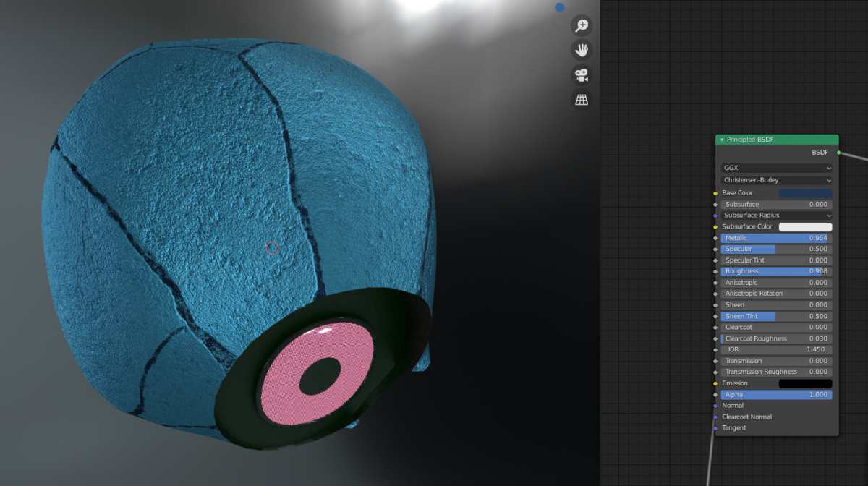Collapse the Principled BSDF node
Image resolution: width=868 pixels, height=486 pixels.
pyautogui.click(x=722, y=140)
